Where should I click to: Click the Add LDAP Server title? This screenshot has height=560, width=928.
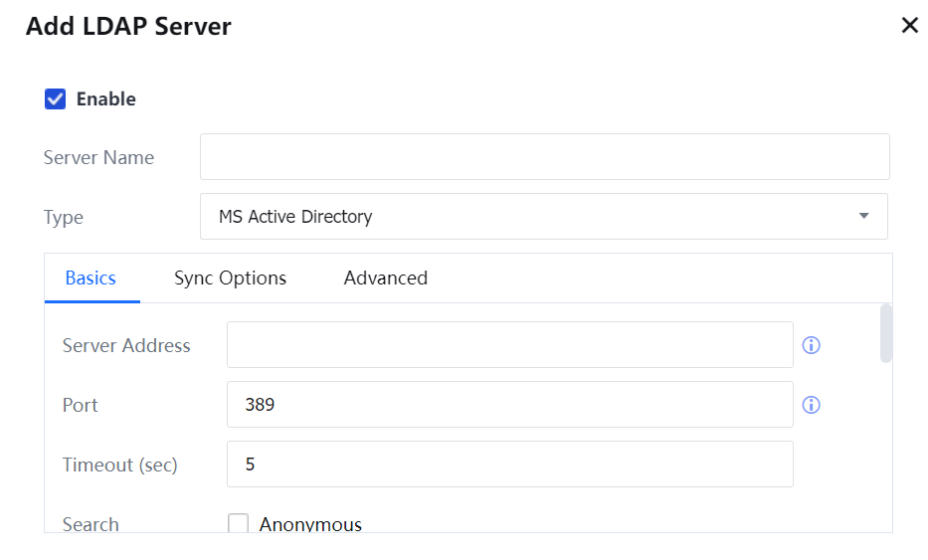click(128, 27)
